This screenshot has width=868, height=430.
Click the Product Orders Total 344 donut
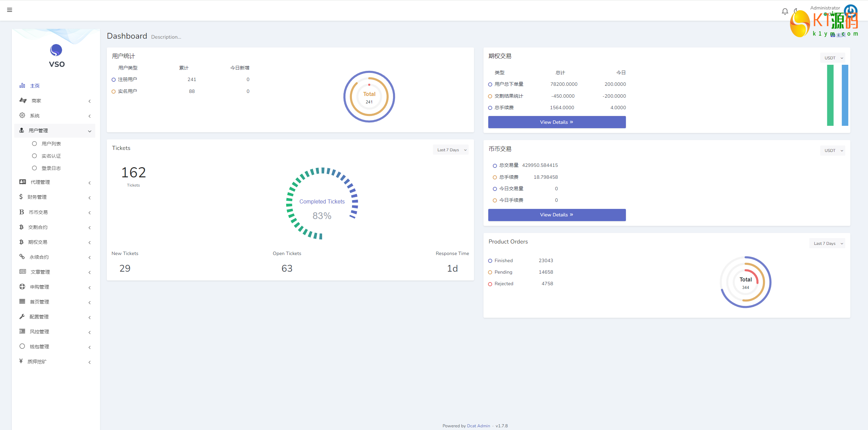point(746,282)
